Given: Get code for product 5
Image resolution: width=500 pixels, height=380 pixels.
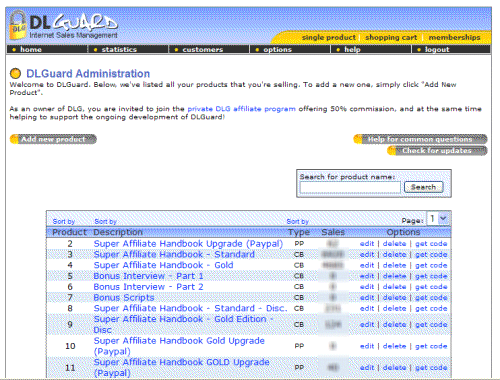Looking at the screenshot, I should (431, 276).
